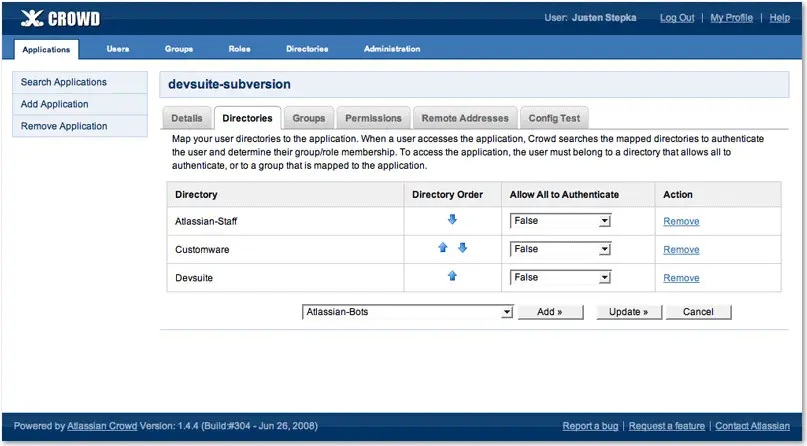Click the Atlassian Crowd footer link
Viewport: 807px width, 446px height.
[x=102, y=426]
